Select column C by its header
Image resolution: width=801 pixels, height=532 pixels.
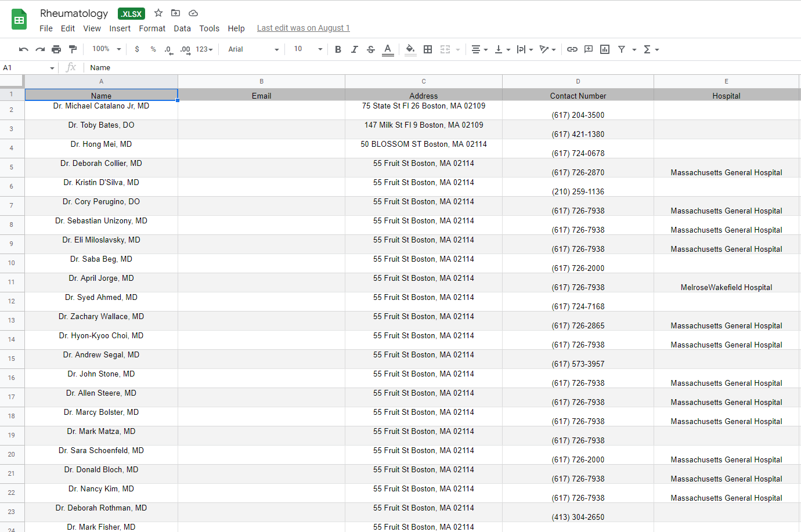(x=424, y=81)
